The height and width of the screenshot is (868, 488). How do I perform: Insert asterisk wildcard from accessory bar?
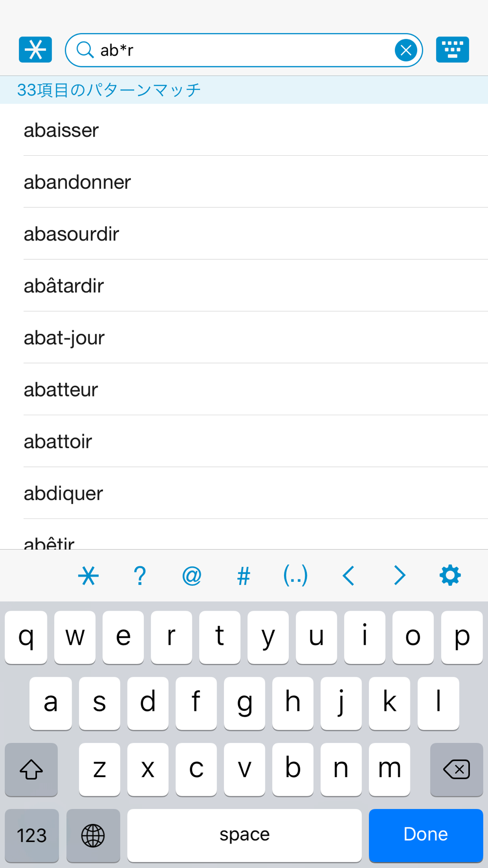point(88,576)
